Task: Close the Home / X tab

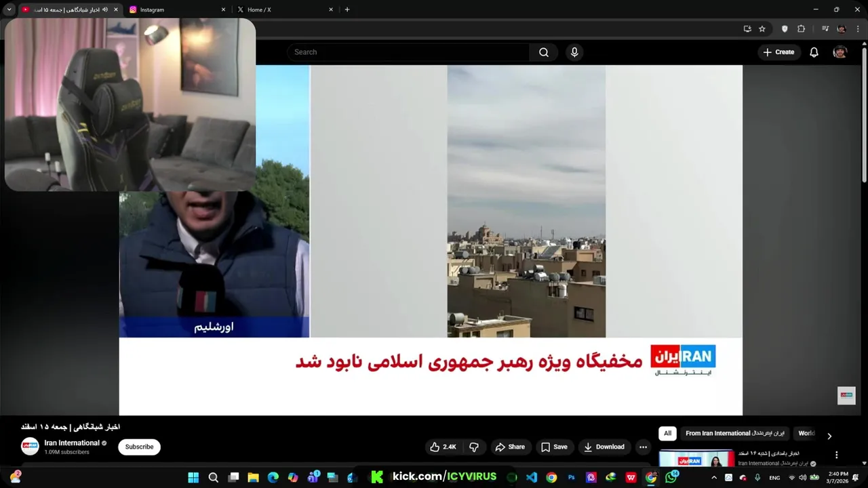Action: tap(331, 9)
